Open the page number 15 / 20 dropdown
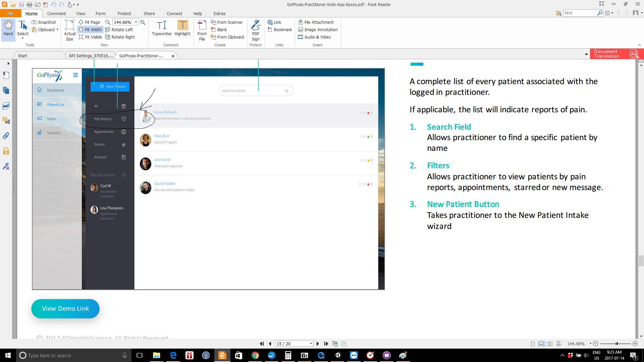644x362 pixels. [x=311, y=344]
